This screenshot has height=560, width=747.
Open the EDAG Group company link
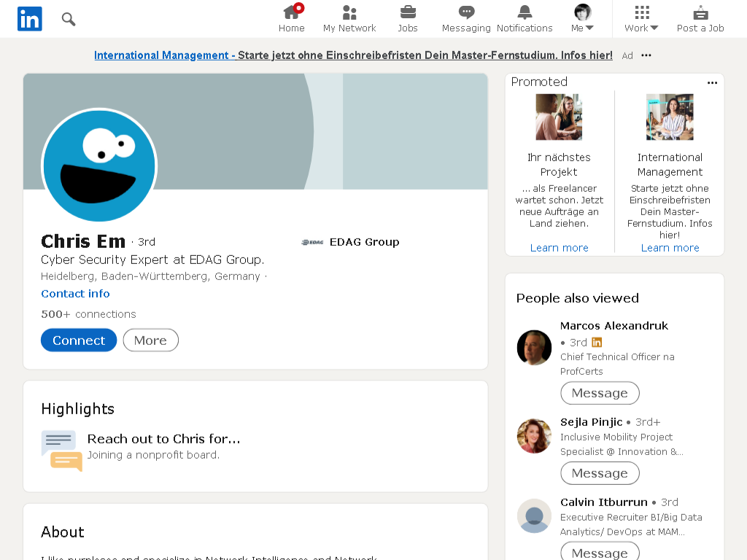[x=365, y=242]
